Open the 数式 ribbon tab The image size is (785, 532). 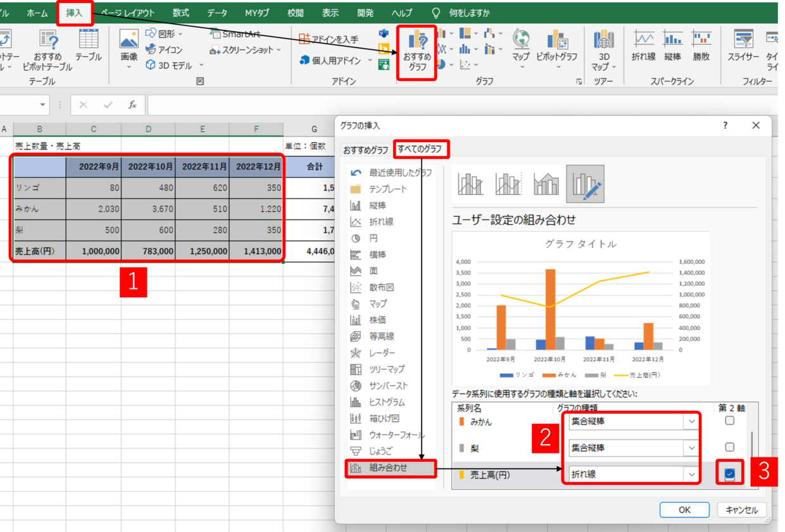180,13
